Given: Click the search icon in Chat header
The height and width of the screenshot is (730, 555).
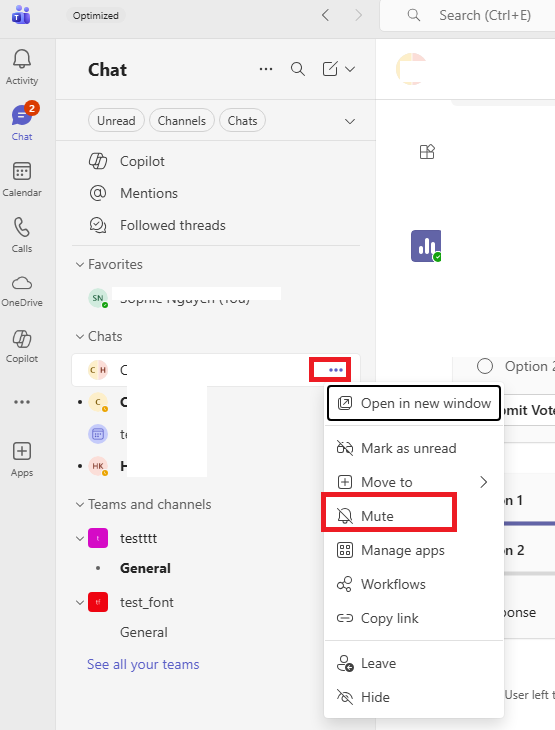Looking at the screenshot, I should [298, 69].
